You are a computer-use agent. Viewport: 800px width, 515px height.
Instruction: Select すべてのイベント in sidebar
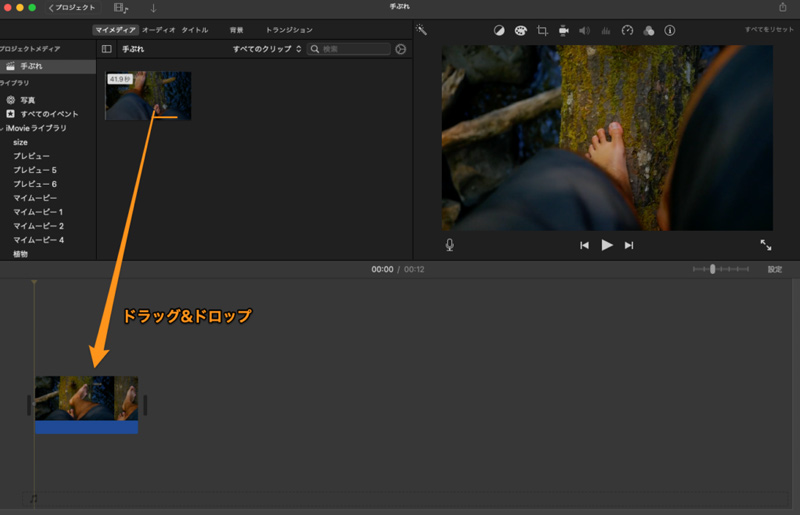pyautogui.click(x=49, y=114)
